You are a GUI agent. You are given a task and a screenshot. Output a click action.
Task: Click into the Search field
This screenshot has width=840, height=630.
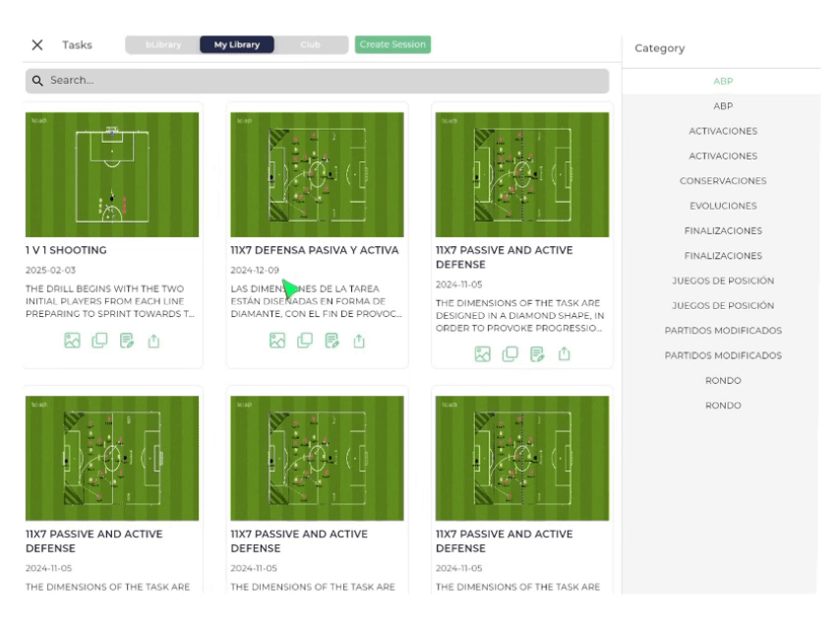coord(317,81)
